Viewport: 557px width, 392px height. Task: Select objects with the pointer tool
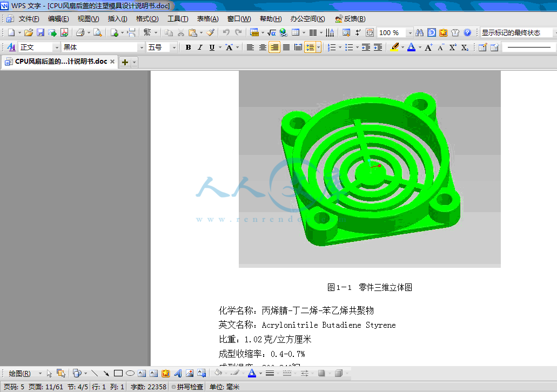point(49,373)
